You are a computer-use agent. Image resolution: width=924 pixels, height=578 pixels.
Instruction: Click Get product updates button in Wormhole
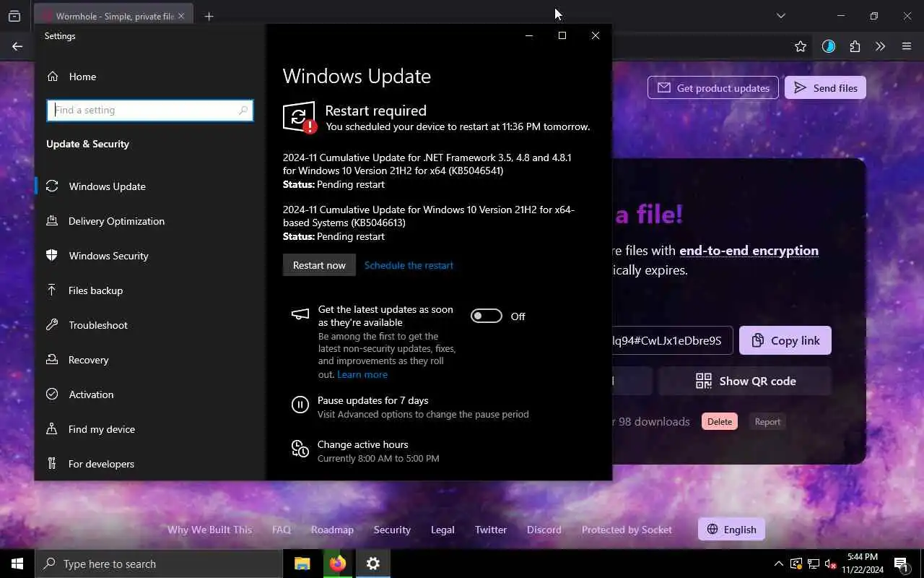[x=713, y=88]
